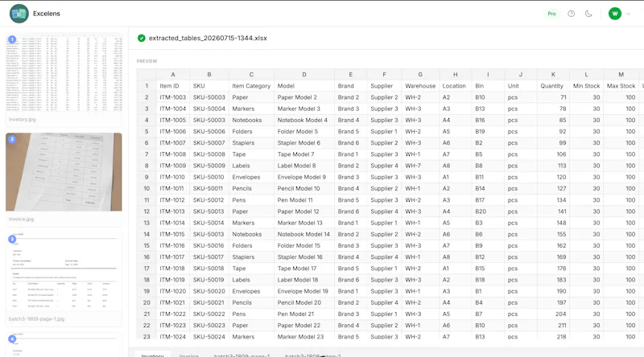
Task: Click the green checkmark status icon
Action: (142, 38)
